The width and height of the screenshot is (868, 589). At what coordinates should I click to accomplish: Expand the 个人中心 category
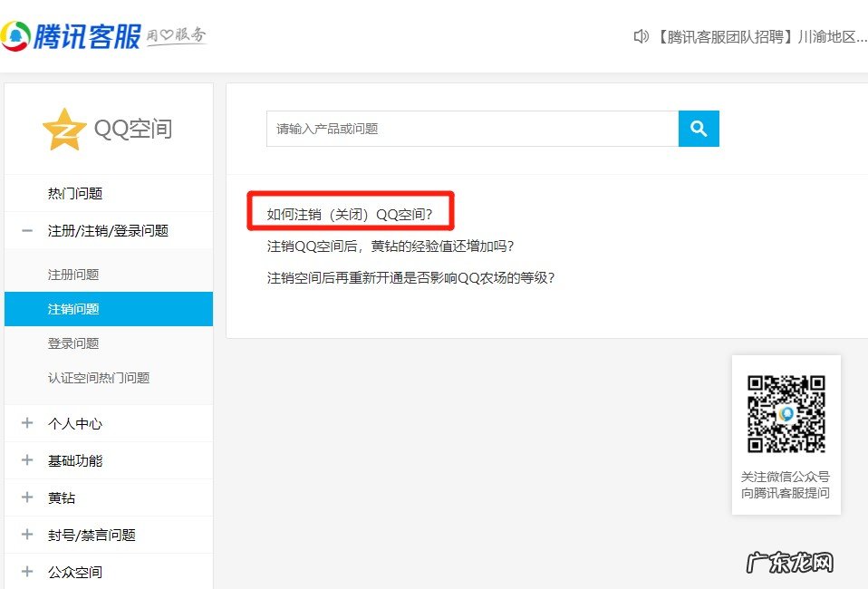pos(27,423)
